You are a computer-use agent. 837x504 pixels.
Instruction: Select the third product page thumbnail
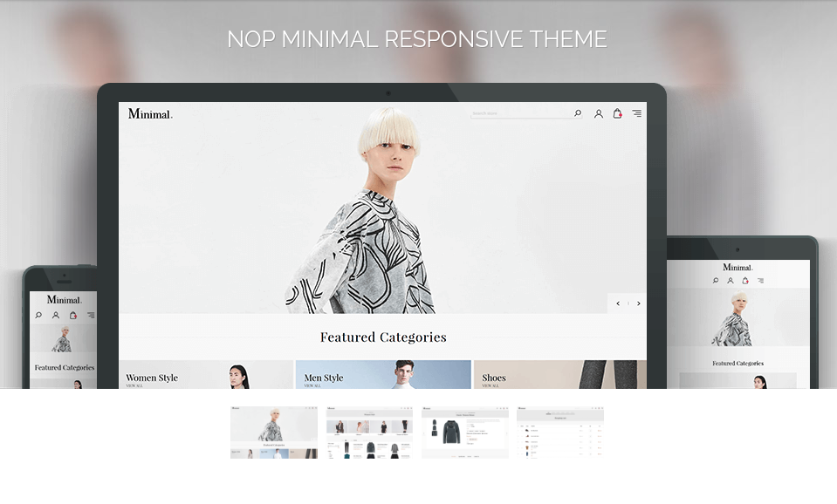(465, 432)
